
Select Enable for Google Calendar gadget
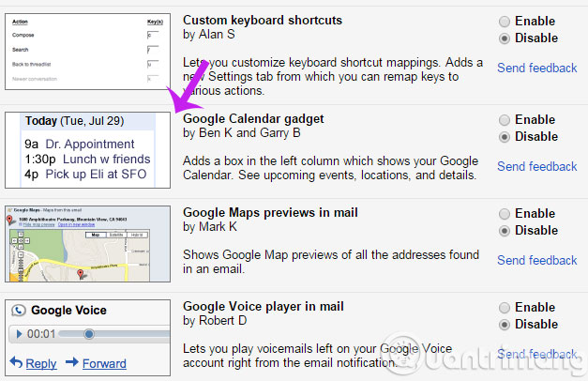[506, 119]
